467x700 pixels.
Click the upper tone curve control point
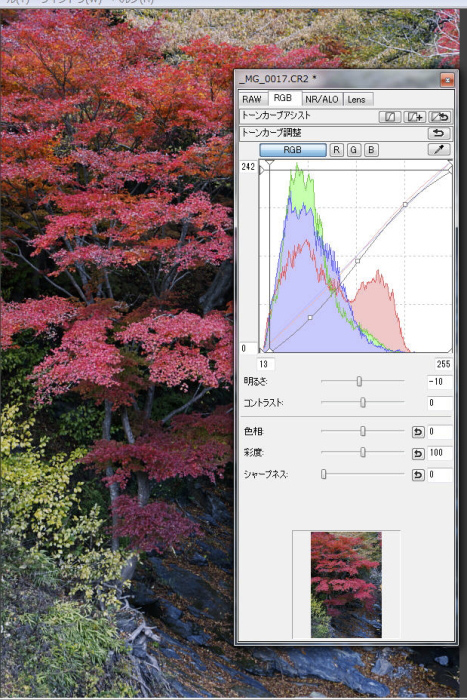405,204
